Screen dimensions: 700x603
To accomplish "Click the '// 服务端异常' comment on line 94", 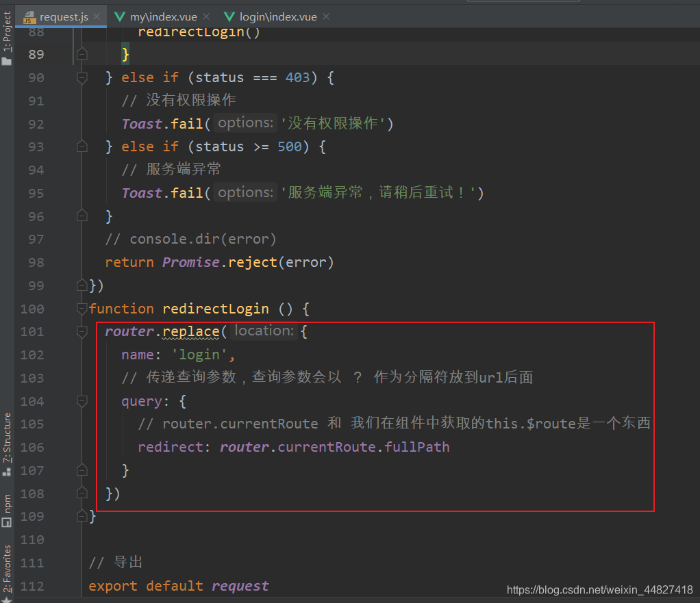I will 171,170.
